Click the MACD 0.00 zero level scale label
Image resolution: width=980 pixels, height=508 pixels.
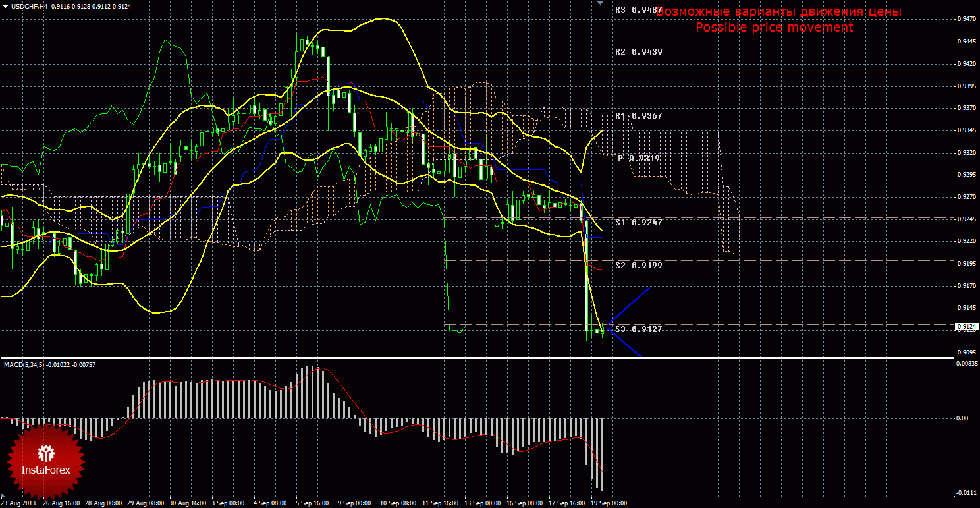point(962,418)
